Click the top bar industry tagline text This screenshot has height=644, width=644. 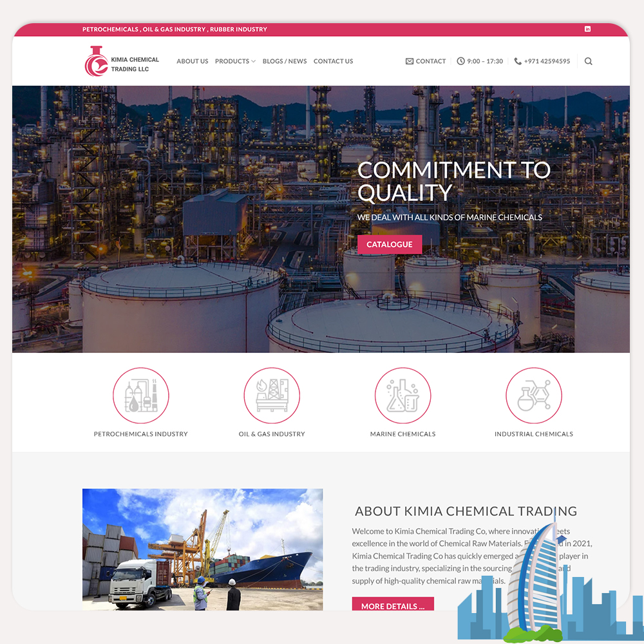click(175, 29)
